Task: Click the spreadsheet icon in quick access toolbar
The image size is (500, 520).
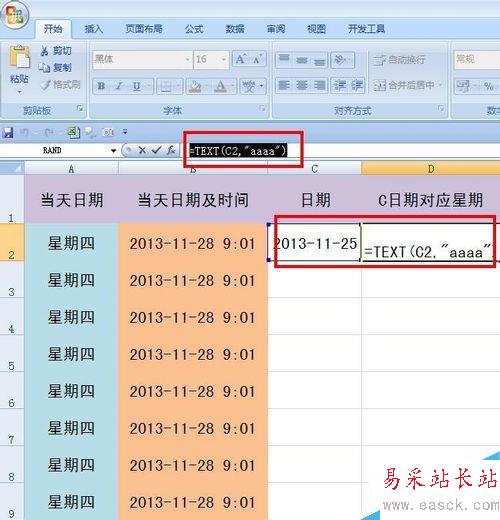Action: [x=73, y=132]
